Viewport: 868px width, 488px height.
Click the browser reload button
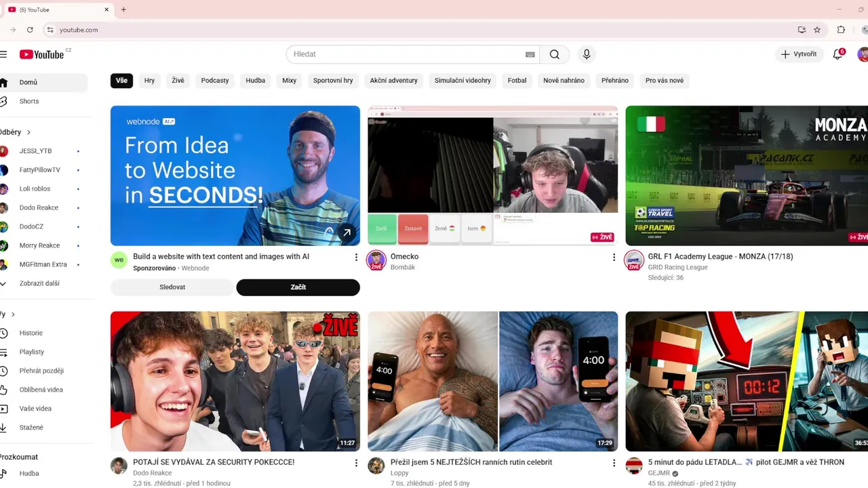click(x=30, y=30)
